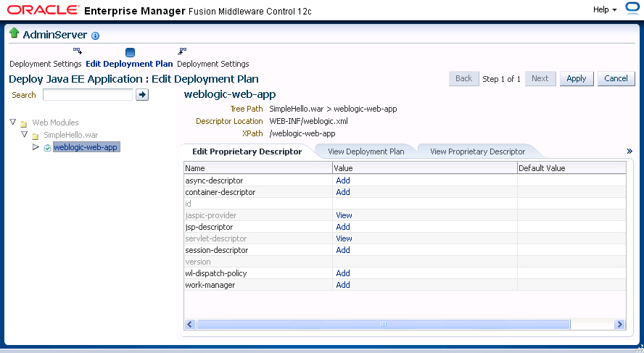The image size is (644, 353).
Task: Add an async-descriptor value
Action: click(343, 180)
